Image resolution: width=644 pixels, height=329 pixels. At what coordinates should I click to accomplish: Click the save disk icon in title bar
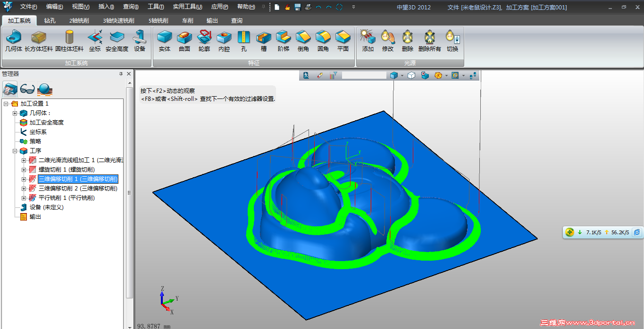pyautogui.click(x=298, y=7)
